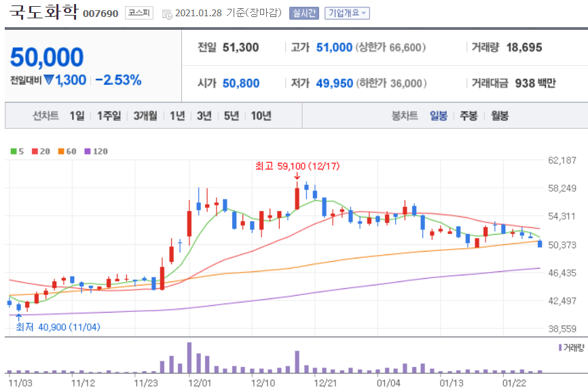Switch to 일봉 daily candle chart
Viewport: 588px width, 392px height.
(x=439, y=116)
